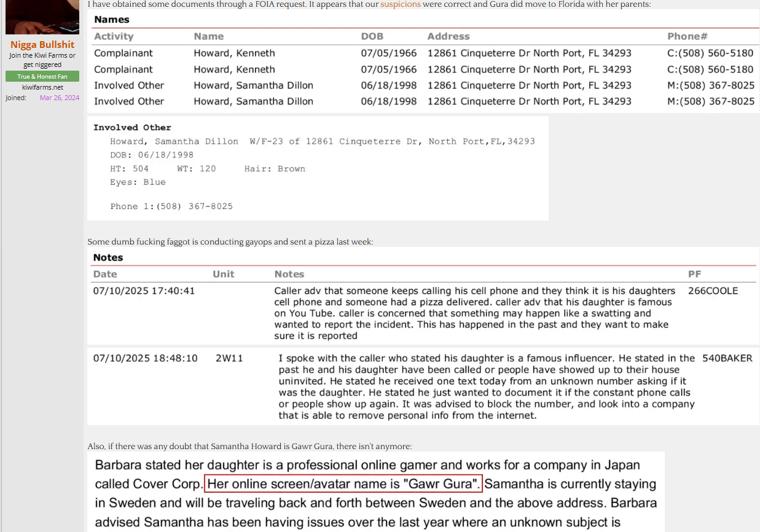Click the "Name" column header
Screen dimensions: 760x532
point(209,37)
